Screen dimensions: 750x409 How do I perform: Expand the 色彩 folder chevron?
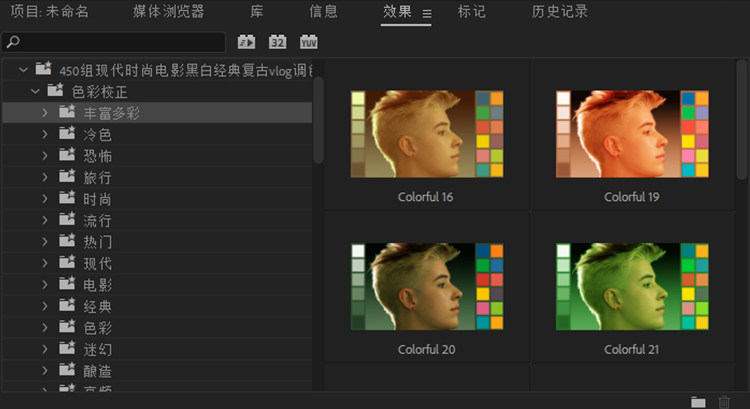(x=44, y=328)
